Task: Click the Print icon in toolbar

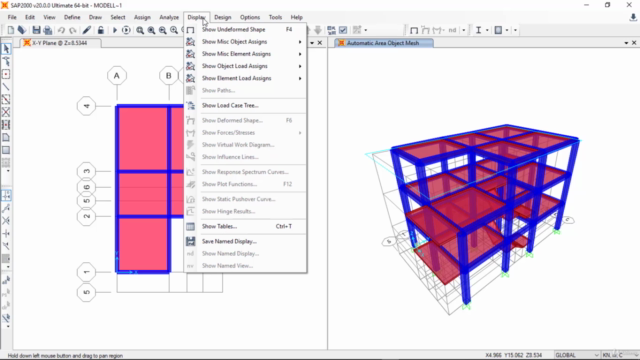Action: pos(48,30)
